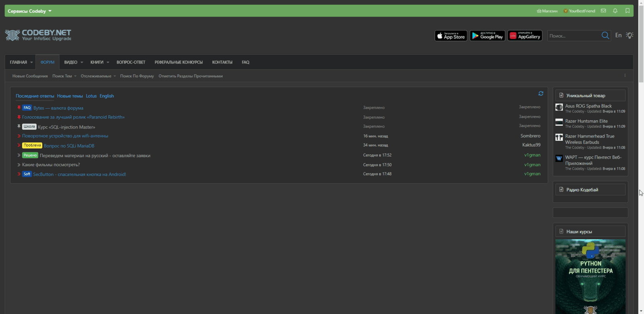Open thread Вопрос по SQLi MariaDB
The image size is (644, 314).
click(x=69, y=146)
